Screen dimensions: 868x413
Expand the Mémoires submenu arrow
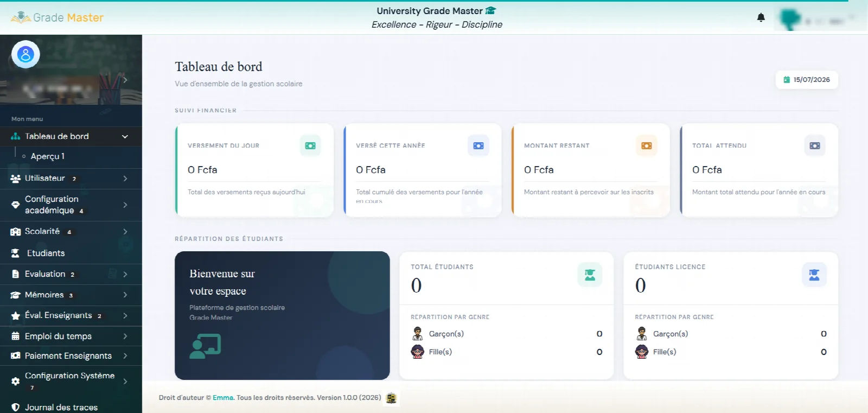click(x=125, y=295)
